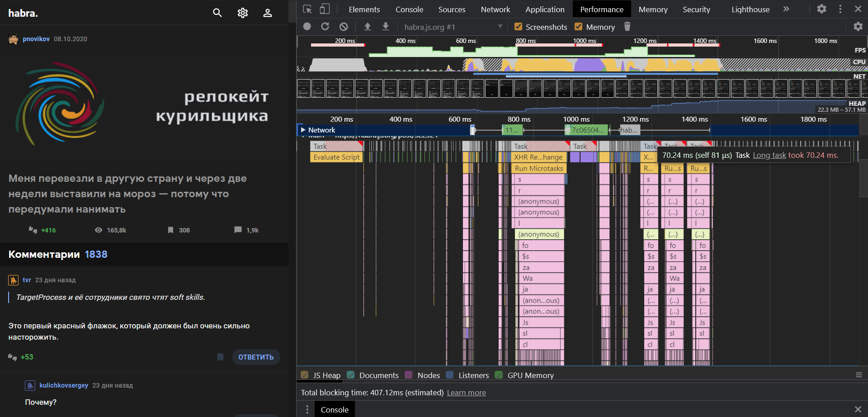Click the comment count 1838
This screenshot has width=868, height=417.
pos(96,255)
